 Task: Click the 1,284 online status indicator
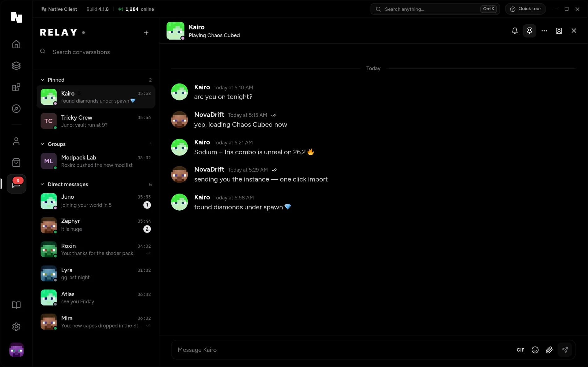click(136, 9)
